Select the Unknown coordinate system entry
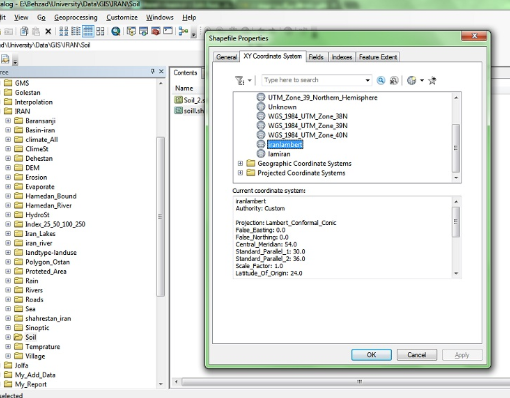This screenshot has height=398, width=510. tap(282, 107)
